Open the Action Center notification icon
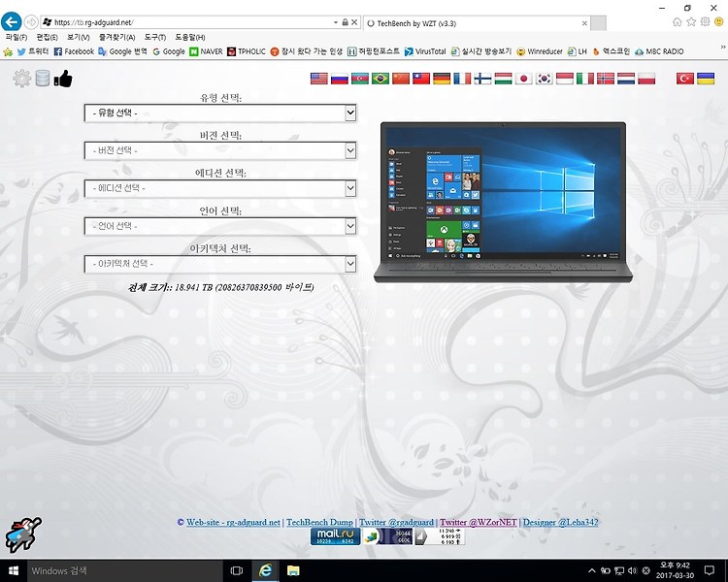 [x=709, y=571]
